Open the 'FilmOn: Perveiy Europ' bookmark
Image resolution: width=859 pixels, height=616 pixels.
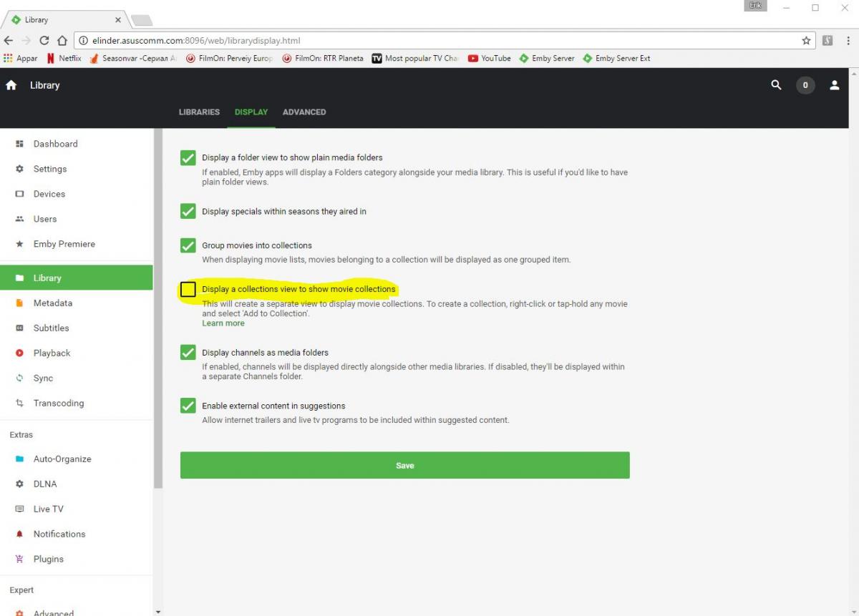[x=230, y=59]
